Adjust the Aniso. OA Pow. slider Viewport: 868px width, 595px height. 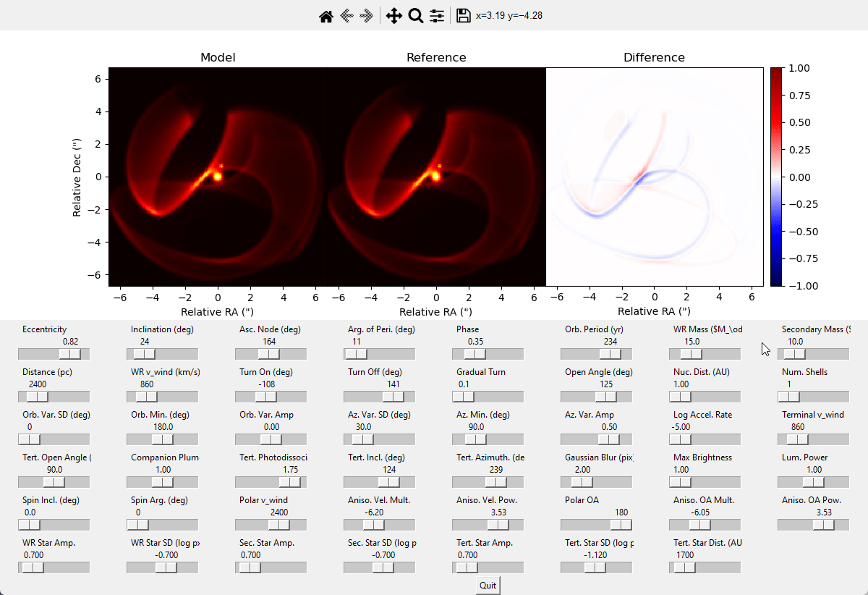[813, 525]
